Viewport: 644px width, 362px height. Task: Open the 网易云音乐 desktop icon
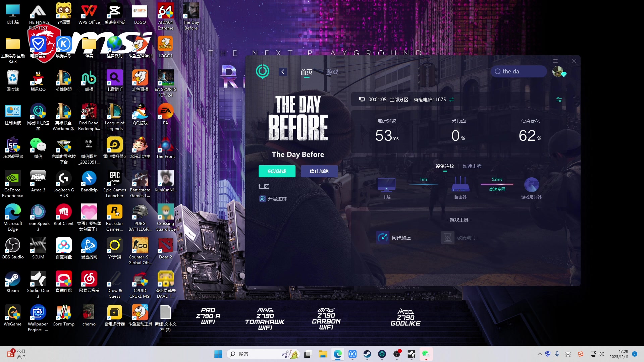pos(89,282)
